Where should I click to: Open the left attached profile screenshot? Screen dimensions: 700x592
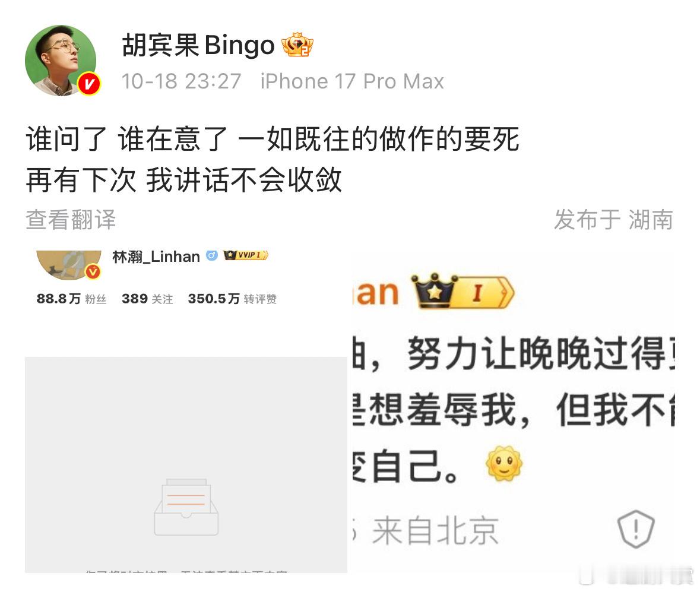tap(186, 411)
